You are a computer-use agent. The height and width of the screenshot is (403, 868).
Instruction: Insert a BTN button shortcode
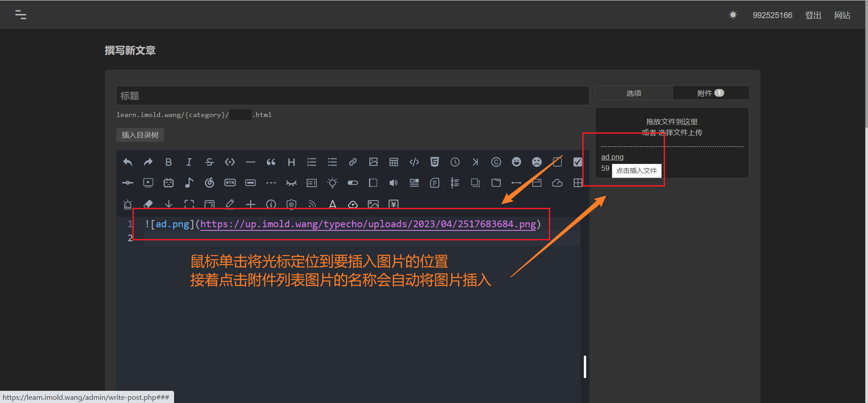230,183
